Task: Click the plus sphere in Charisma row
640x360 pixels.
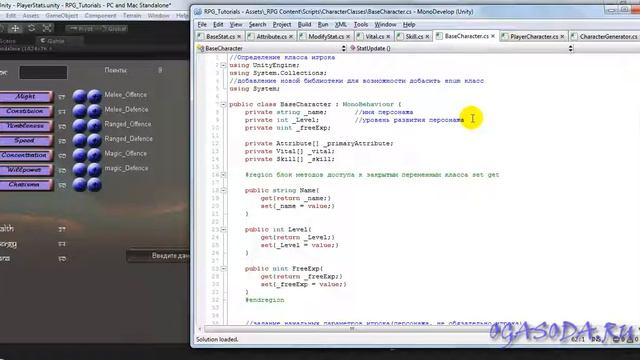Action: (94, 184)
